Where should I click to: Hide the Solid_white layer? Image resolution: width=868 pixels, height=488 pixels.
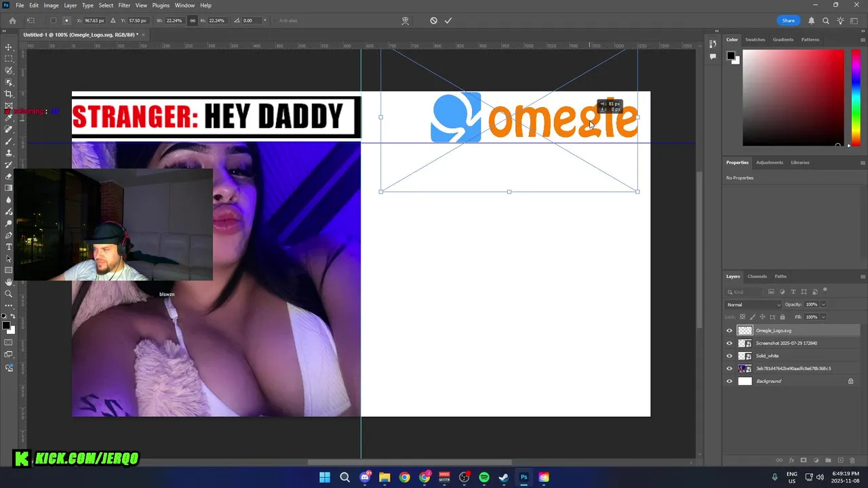click(x=730, y=356)
